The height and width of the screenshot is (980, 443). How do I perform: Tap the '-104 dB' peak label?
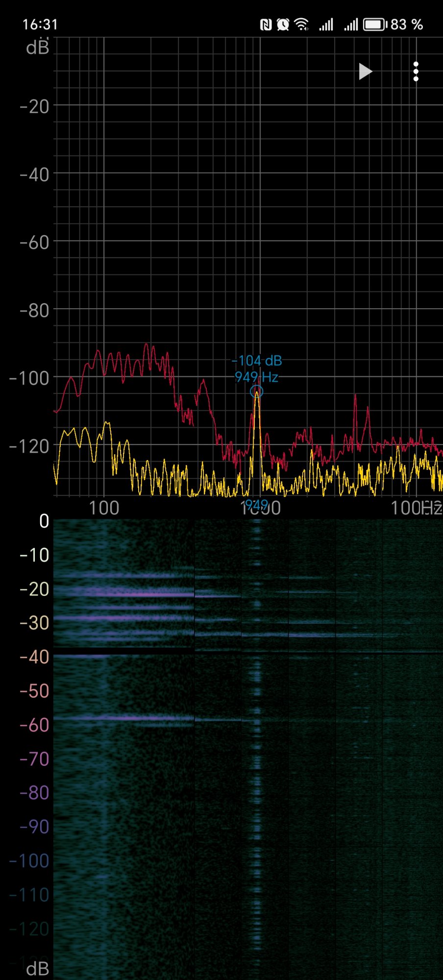pyautogui.click(x=257, y=361)
